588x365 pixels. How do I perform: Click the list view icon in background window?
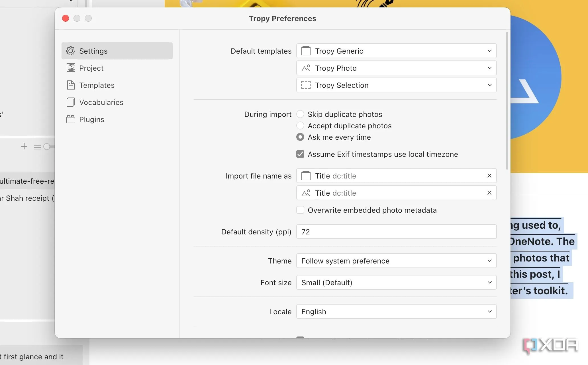pos(37,147)
